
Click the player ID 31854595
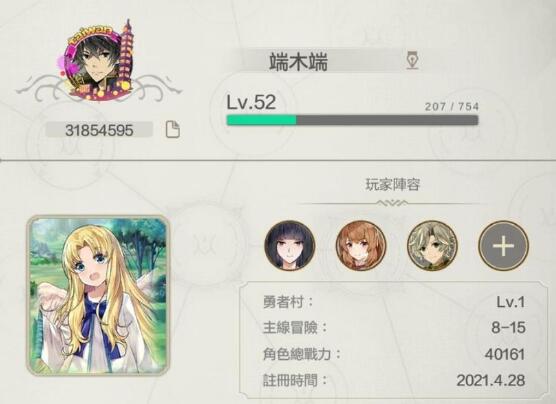point(99,130)
